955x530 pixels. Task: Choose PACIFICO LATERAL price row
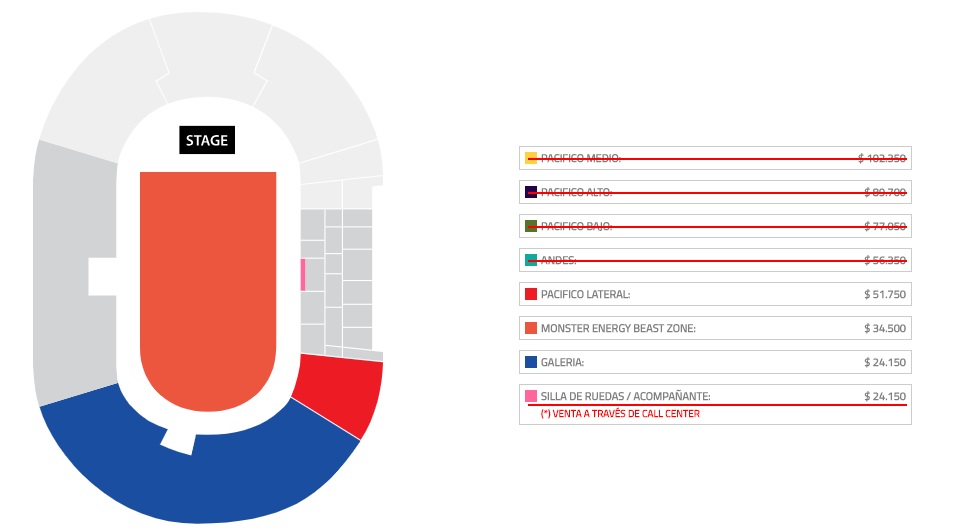coord(715,294)
